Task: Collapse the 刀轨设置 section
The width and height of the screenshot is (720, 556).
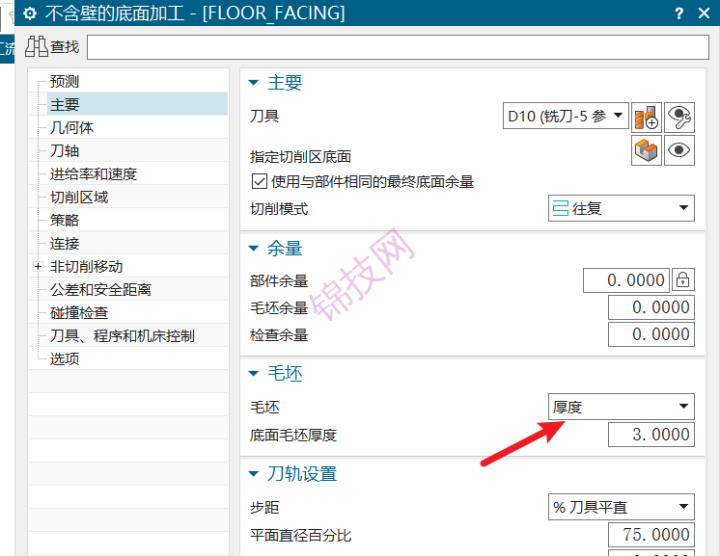Action: (253, 474)
